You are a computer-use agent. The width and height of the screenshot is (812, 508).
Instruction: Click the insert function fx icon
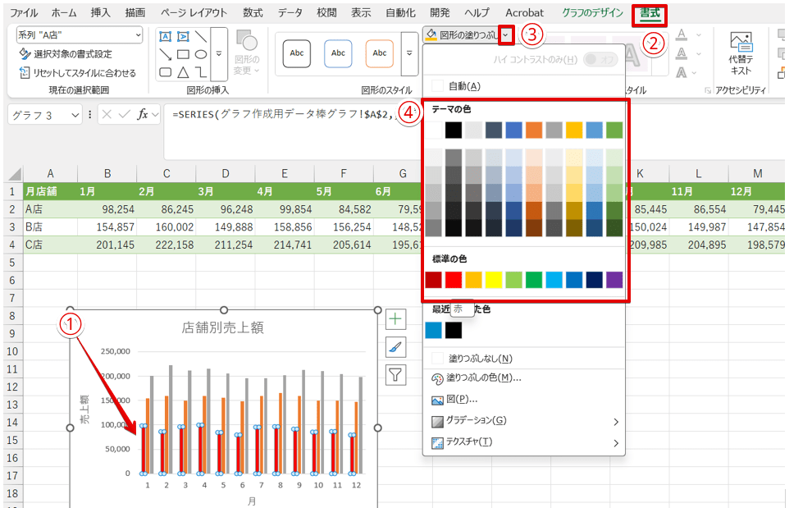click(143, 115)
